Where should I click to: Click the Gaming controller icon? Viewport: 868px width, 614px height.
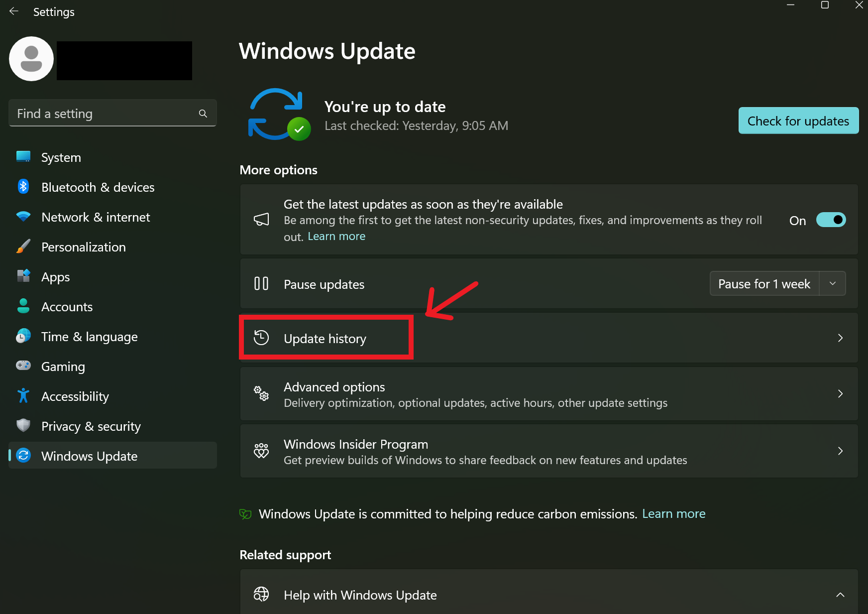(23, 366)
